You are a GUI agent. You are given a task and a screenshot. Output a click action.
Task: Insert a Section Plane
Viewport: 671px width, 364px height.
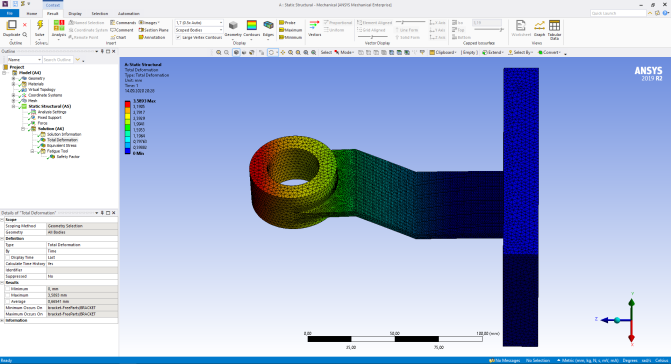[x=153, y=30]
